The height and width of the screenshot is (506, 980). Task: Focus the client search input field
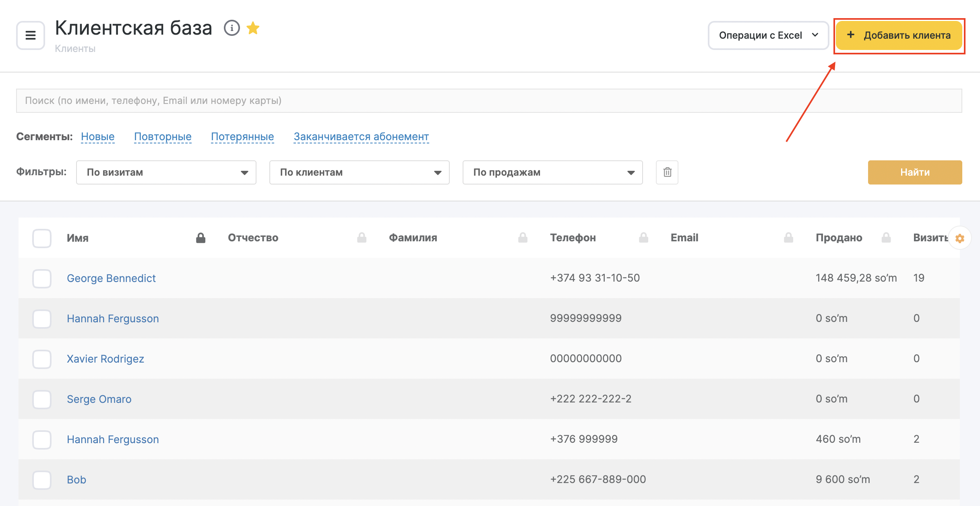489,101
